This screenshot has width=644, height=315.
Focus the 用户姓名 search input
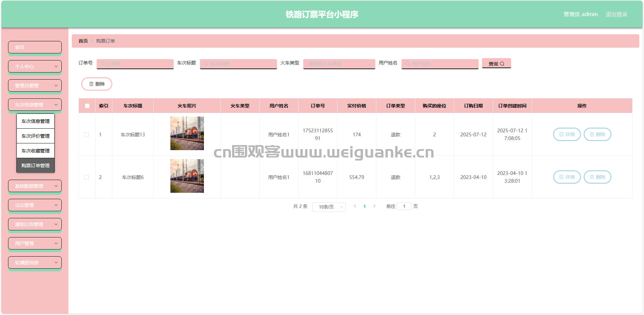tap(440, 64)
